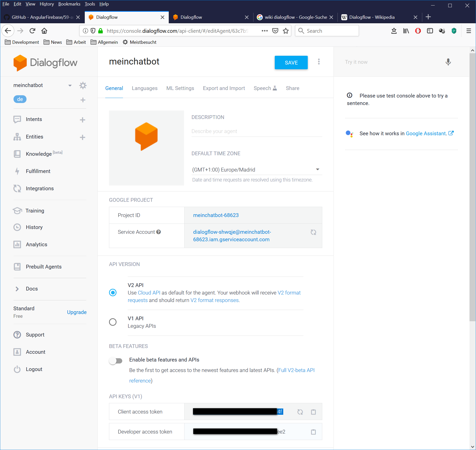Open the three-dot agent options menu
476x450 pixels.
[319, 62]
